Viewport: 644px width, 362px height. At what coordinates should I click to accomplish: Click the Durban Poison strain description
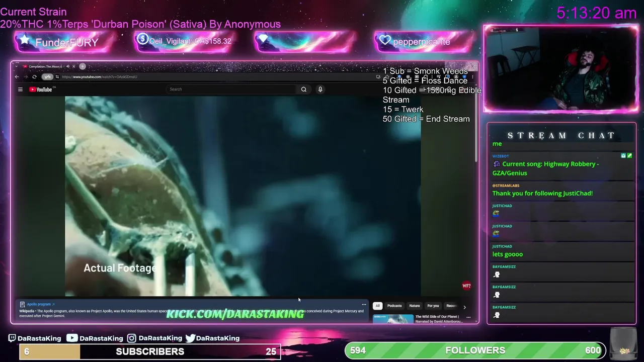pyautogui.click(x=140, y=24)
